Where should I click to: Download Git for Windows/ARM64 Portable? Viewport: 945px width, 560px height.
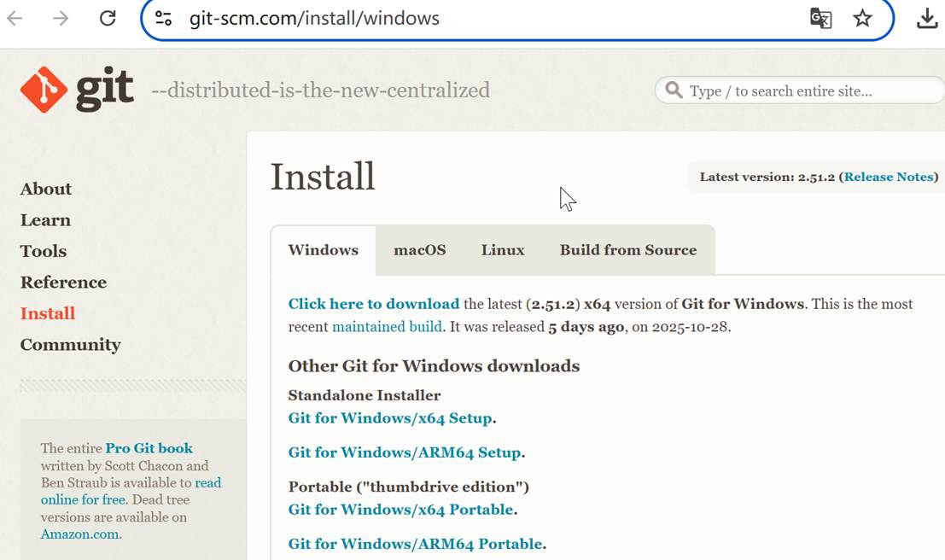415,545
